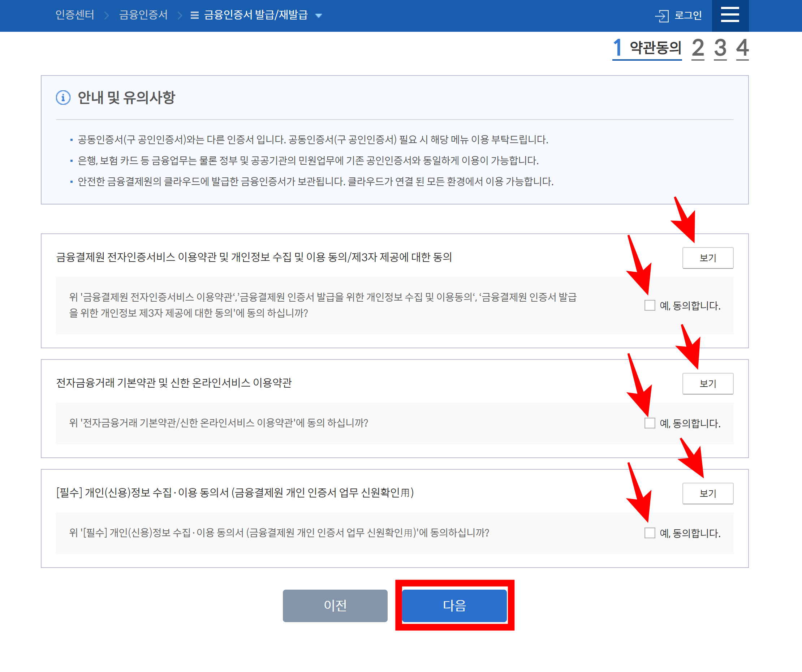Check agreement for 개인(신용)정보 수집·이용 동의서
Viewport: 802px width, 672px height.
pos(649,533)
